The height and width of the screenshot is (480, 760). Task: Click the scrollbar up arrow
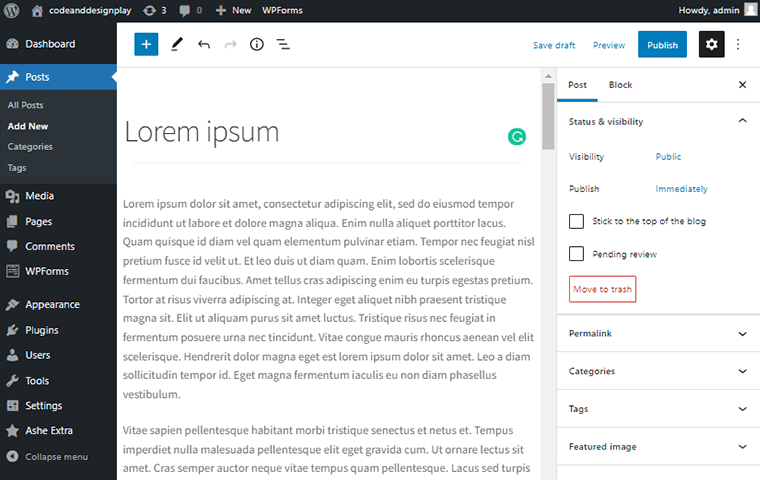pyautogui.click(x=548, y=76)
